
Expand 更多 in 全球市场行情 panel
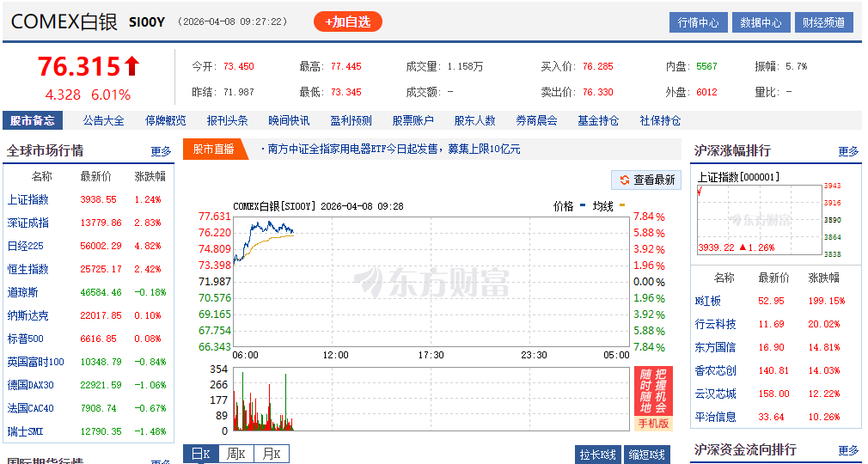[161, 151]
